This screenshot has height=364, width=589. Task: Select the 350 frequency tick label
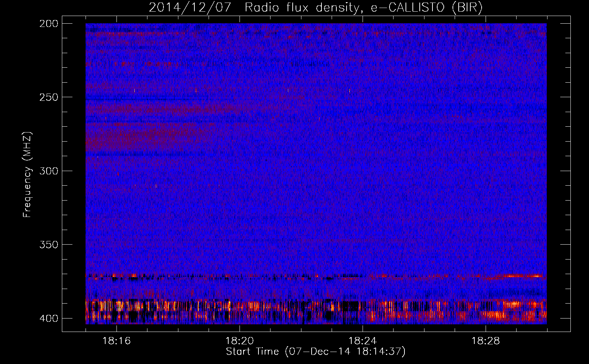click(x=48, y=245)
